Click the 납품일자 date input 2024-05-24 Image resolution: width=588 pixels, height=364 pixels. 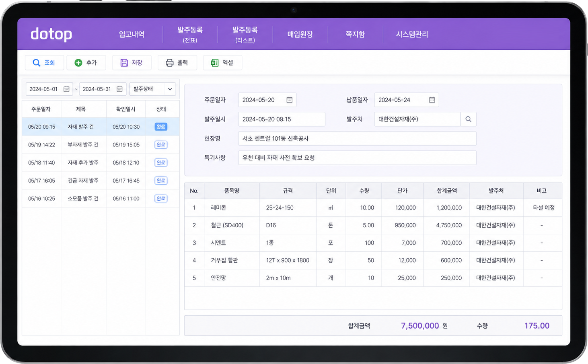(x=406, y=100)
